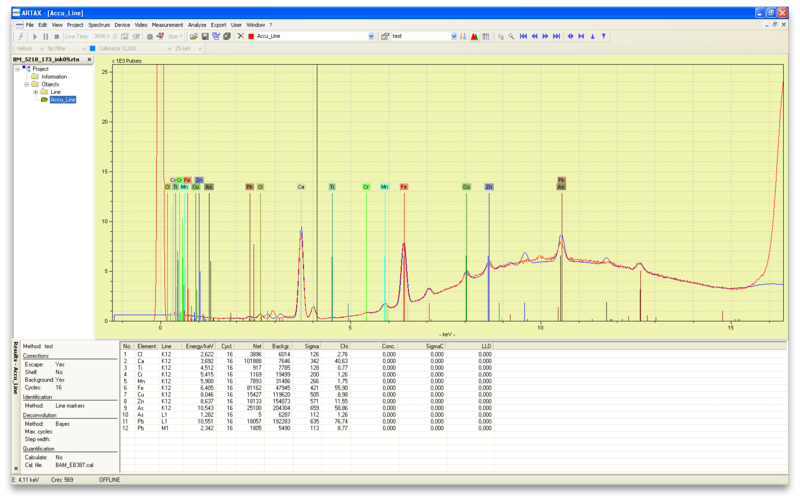This screenshot has width=800, height=501.
Task: Click the Chi column header
Action: [x=336, y=346]
